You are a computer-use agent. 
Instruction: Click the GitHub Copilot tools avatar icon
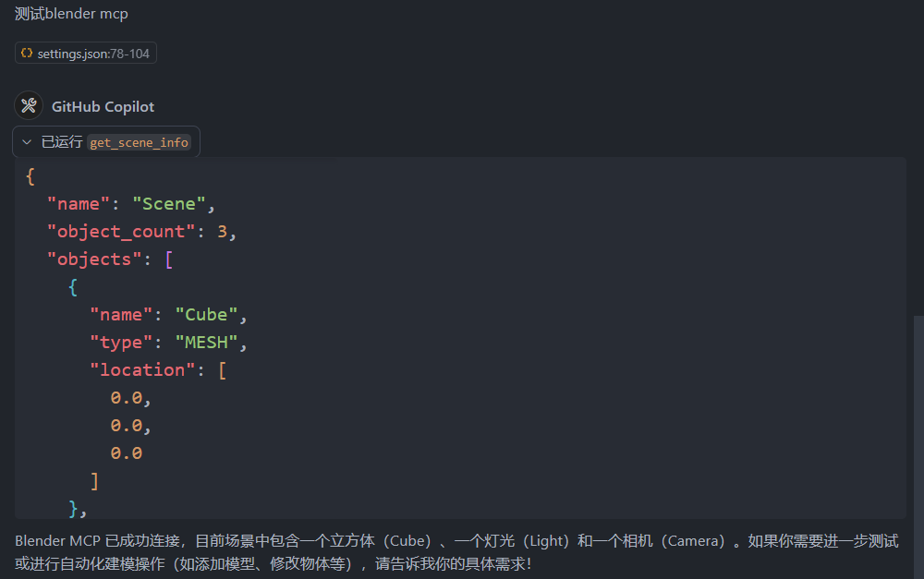coord(29,106)
